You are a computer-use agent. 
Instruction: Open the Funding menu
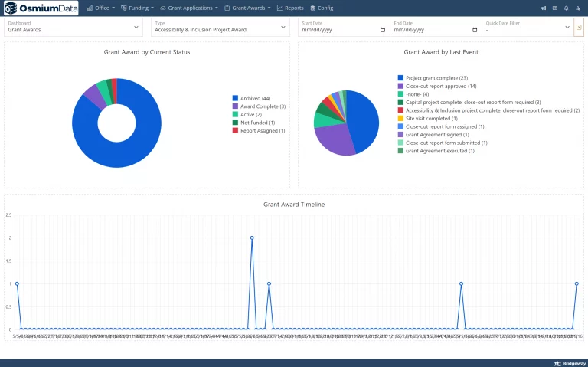click(x=137, y=8)
